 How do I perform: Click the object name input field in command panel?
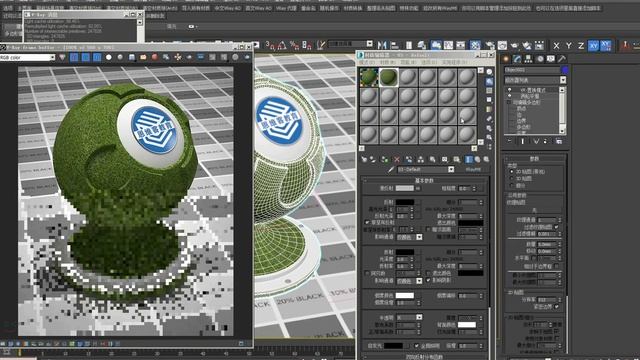coord(532,70)
